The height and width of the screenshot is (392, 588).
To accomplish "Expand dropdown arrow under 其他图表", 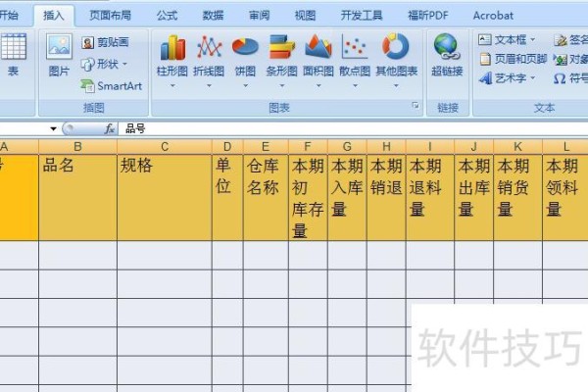I will pos(396,86).
